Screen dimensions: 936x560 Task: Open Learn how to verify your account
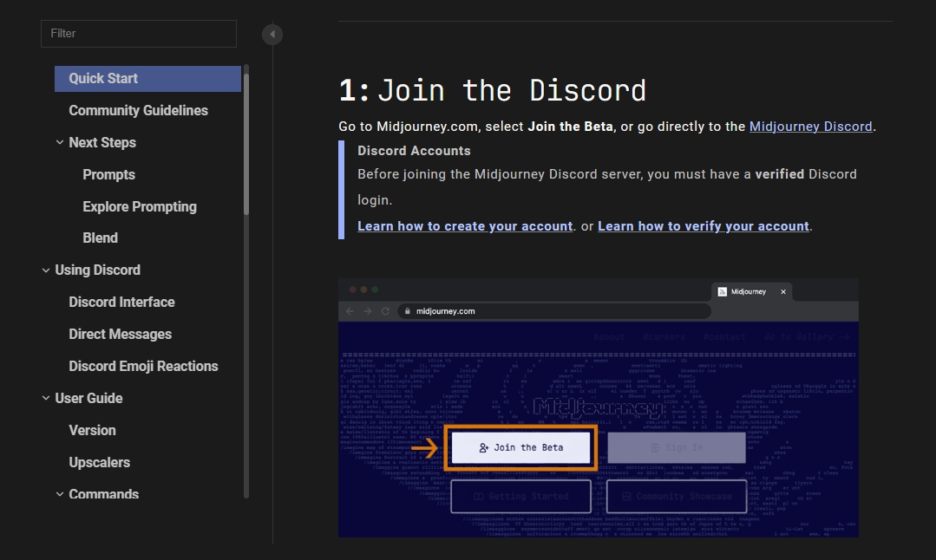point(704,226)
